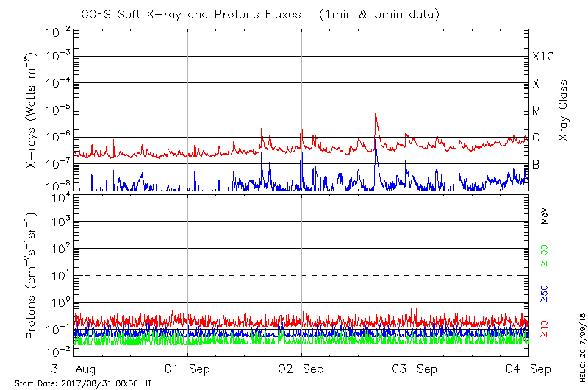The height and width of the screenshot is (390, 588).
Task: Click the C class label on right axis
Action: tap(536, 138)
